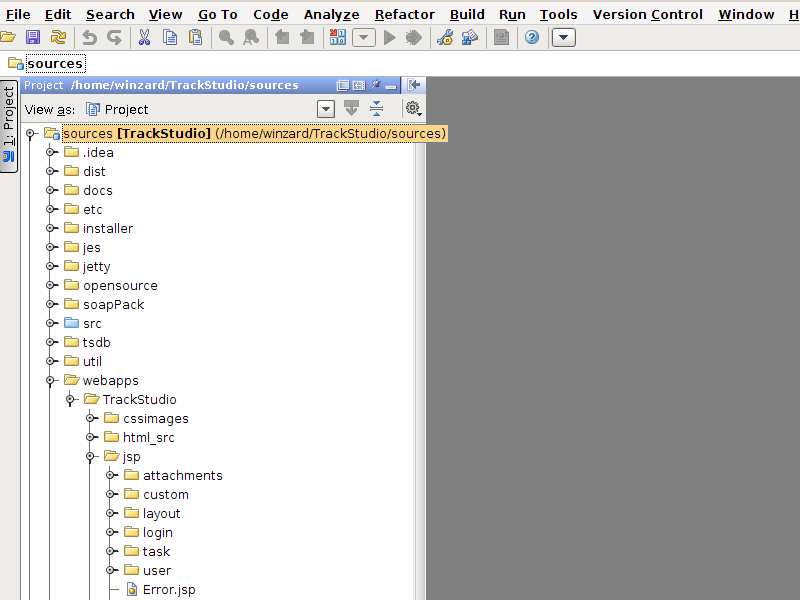Click the floating mode icon in Project header

point(343,85)
